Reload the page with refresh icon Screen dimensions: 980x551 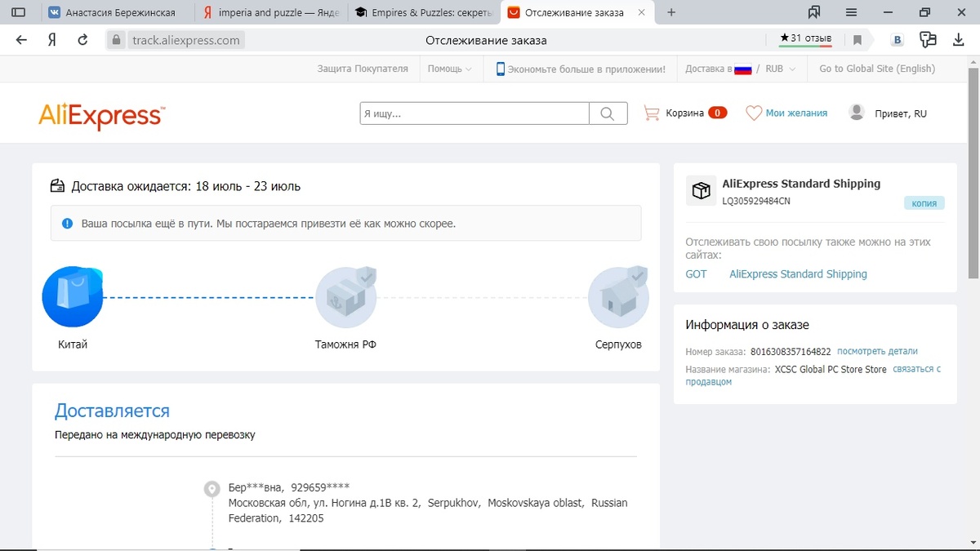point(82,40)
